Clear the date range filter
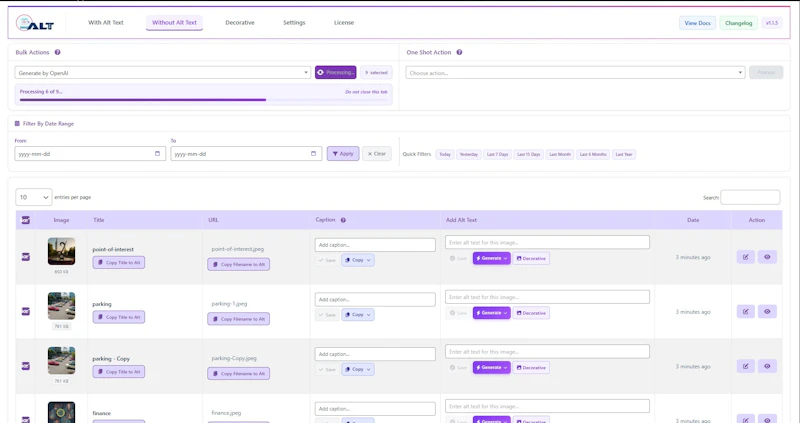The height and width of the screenshot is (423, 800). click(x=377, y=154)
